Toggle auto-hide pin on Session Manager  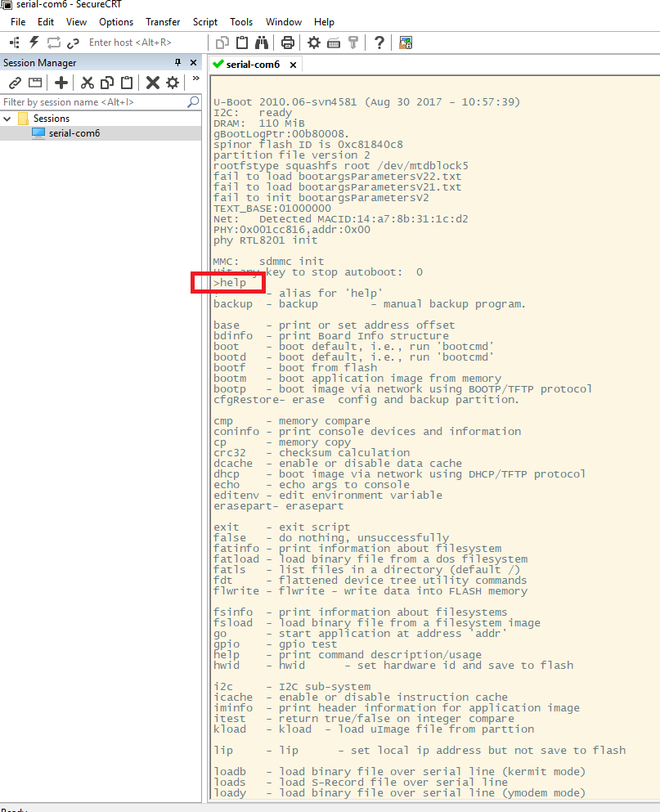(x=178, y=63)
